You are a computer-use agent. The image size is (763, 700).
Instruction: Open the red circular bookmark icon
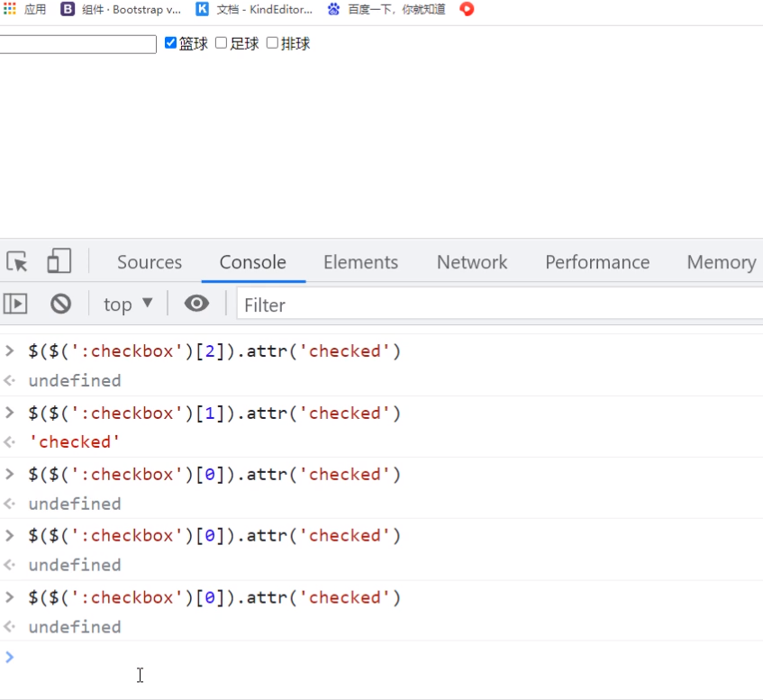coord(467,9)
